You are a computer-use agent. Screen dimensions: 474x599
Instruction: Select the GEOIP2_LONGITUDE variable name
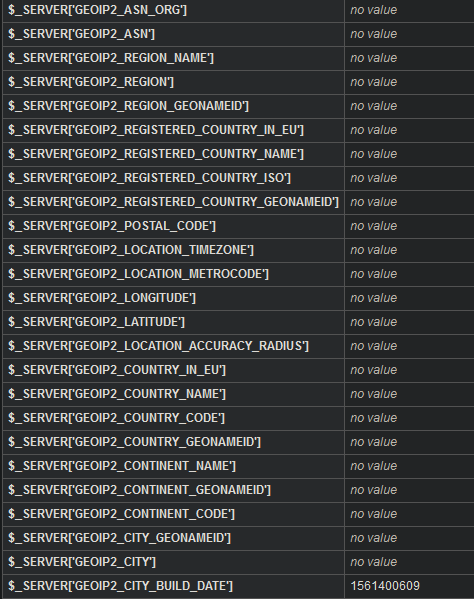click(x=102, y=298)
